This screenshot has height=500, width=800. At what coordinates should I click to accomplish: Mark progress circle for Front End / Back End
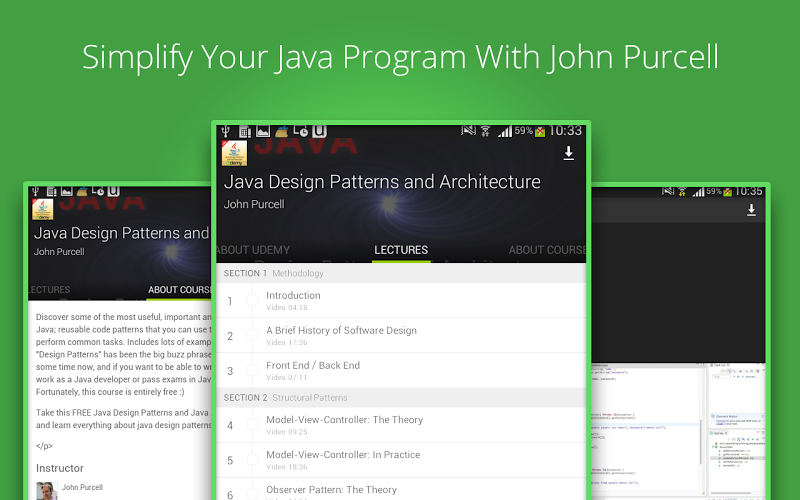pyautogui.click(x=253, y=370)
